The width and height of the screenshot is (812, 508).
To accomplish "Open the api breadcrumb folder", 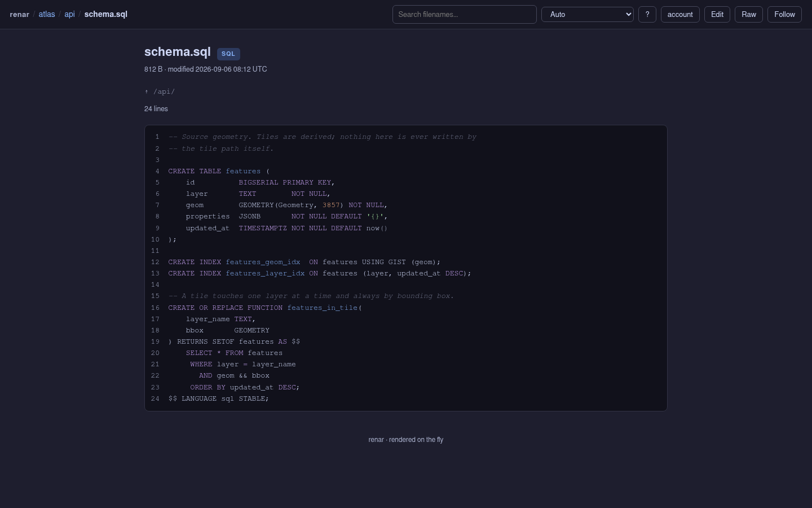I will pos(69,14).
